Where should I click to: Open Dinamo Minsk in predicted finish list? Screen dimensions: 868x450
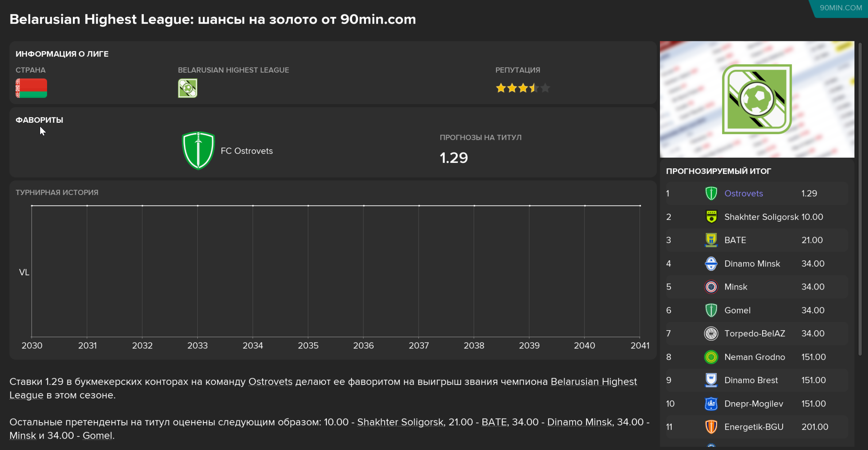click(x=752, y=263)
